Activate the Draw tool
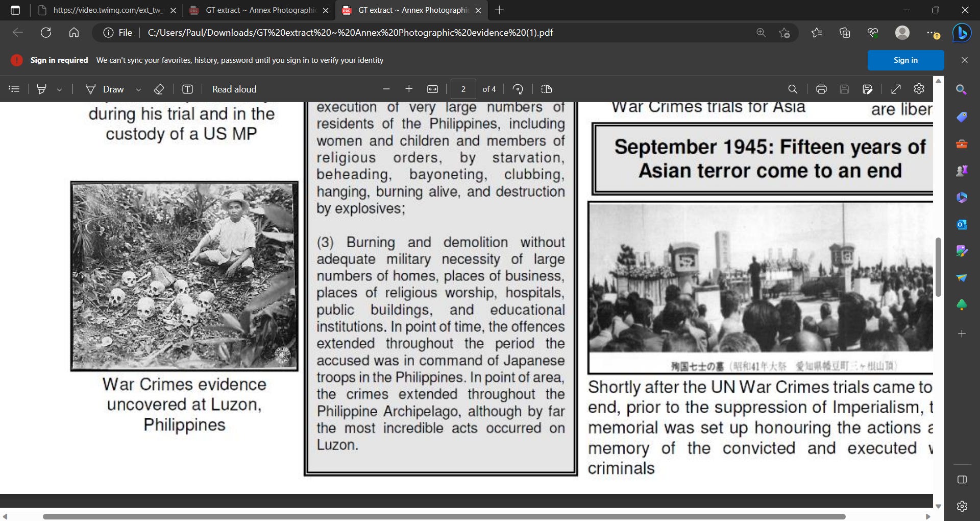The width and height of the screenshot is (980, 521). point(105,89)
